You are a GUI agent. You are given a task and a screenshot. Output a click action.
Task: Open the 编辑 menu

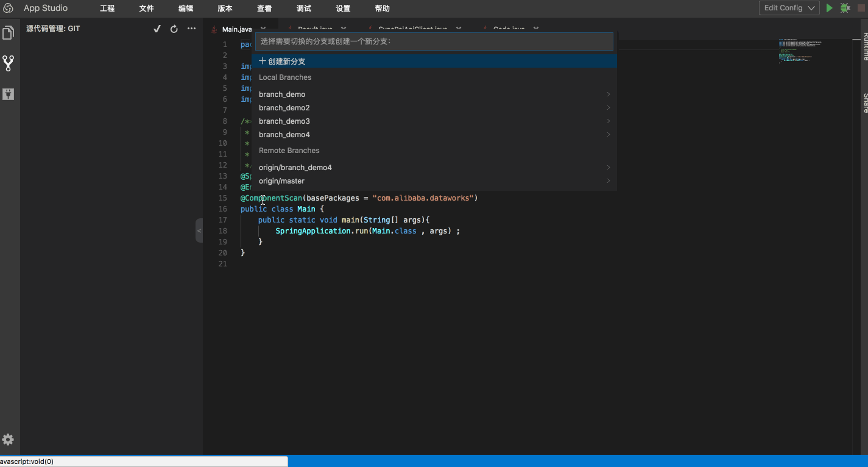(186, 9)
